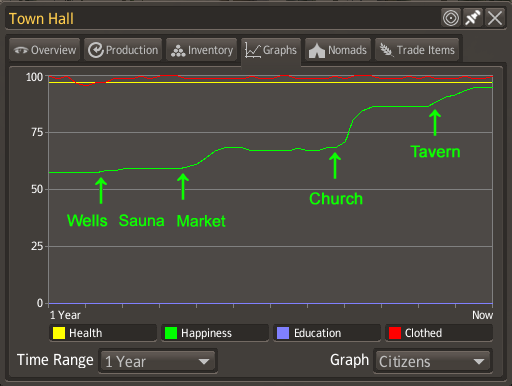Toggle the Clothed graph line
The height and width of the screenshot is (386, 512).
tap(439, 333)
